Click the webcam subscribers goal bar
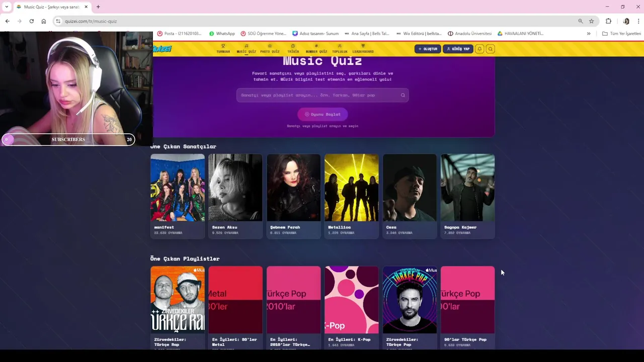 click(x=68, y=139)
